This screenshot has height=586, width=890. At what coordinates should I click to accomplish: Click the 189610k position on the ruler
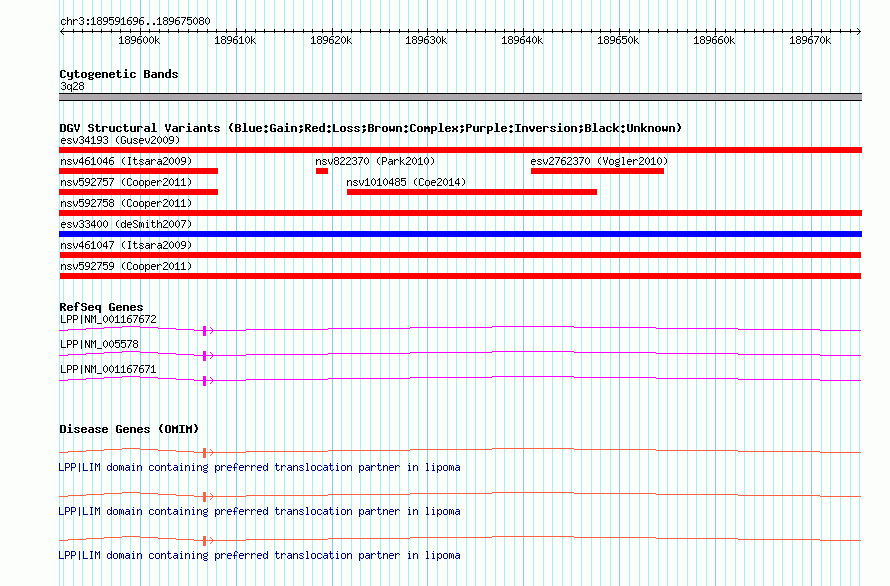[235, 40]
